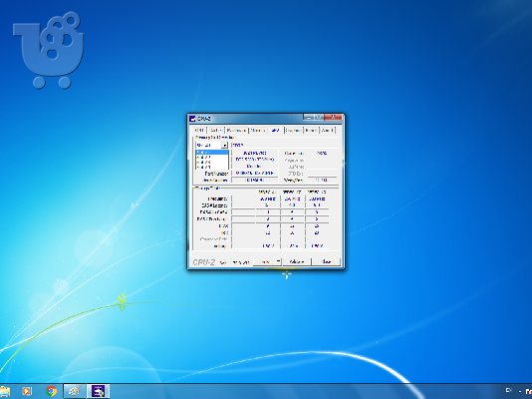Open the Caches tab
Viewport: 532px width, 399px height.
(x=216, y=130)
